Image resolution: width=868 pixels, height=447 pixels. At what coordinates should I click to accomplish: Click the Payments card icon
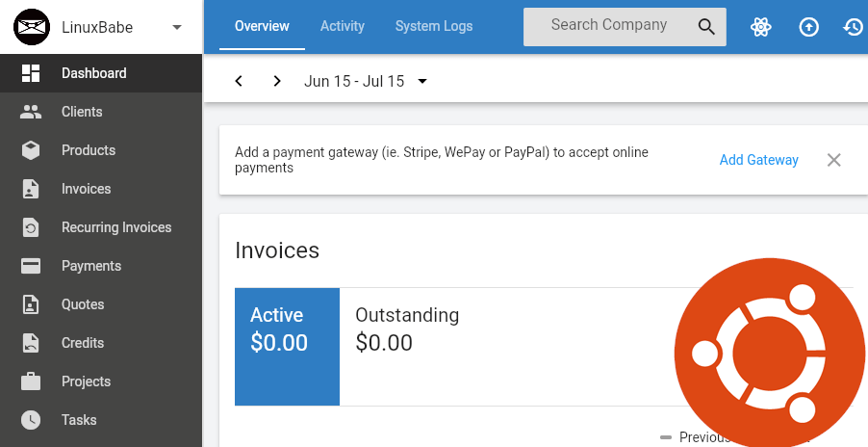[x=31, y=266]
